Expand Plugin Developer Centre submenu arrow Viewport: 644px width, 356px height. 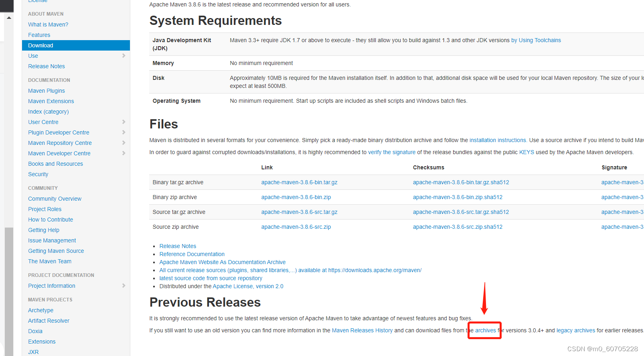pos(124,132)
